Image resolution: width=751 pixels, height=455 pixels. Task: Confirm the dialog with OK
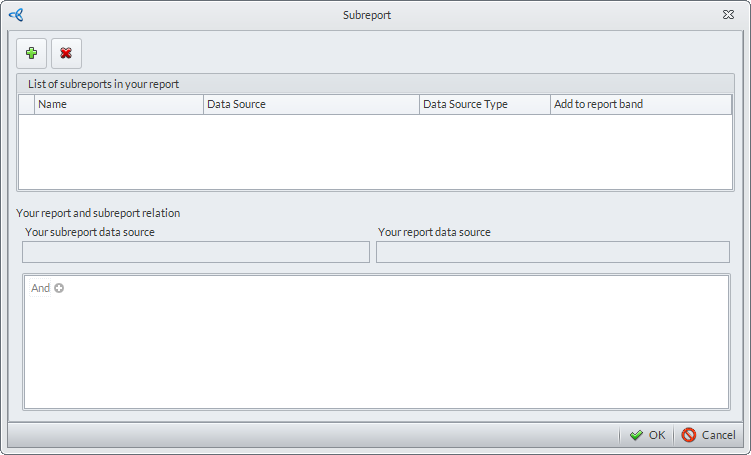[647, 435]
